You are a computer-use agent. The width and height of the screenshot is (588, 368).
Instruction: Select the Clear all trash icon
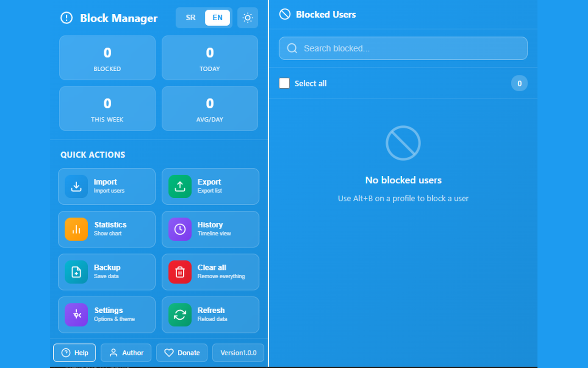(x=180, y=272)
